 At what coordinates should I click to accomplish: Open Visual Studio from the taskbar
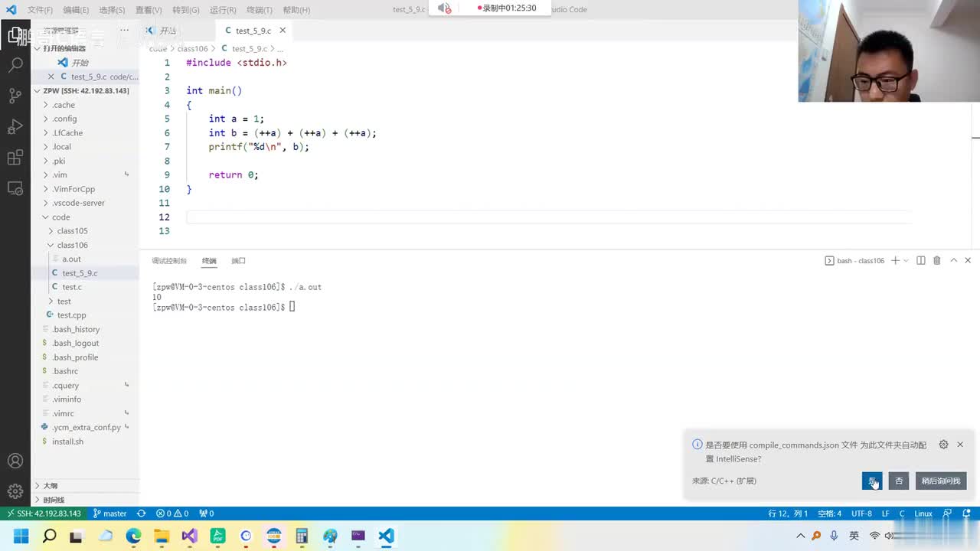[190, 536]
